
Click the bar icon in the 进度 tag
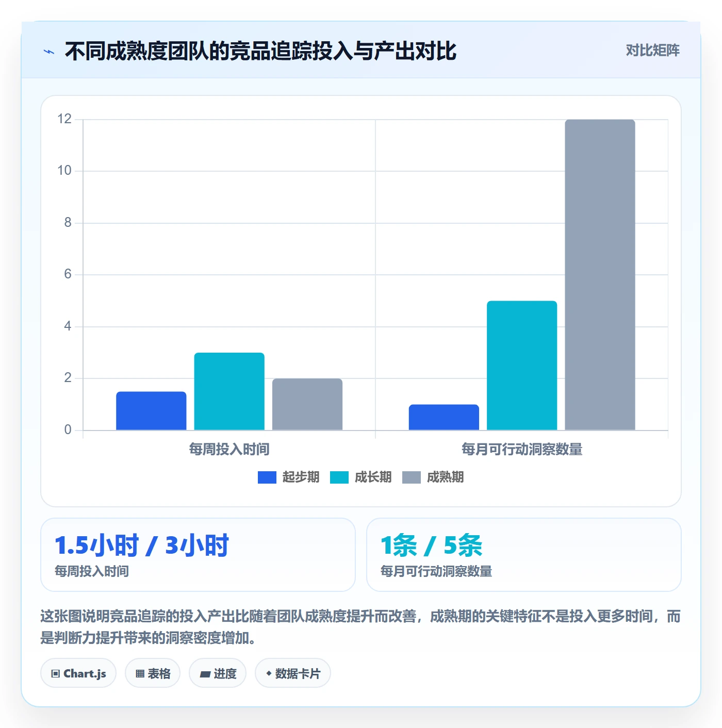pos(205,674)
